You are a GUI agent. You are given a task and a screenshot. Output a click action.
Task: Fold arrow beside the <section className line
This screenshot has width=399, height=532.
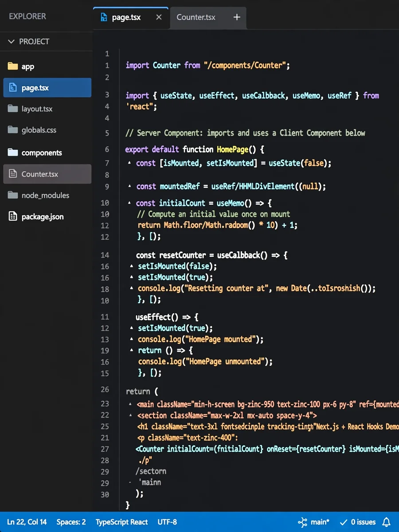coord(130,415)
